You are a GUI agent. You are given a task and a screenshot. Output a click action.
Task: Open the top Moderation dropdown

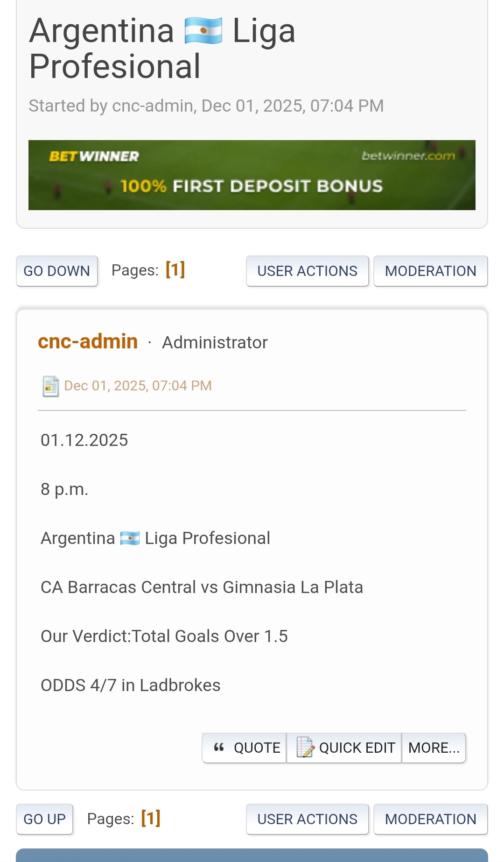coord(430,271)
